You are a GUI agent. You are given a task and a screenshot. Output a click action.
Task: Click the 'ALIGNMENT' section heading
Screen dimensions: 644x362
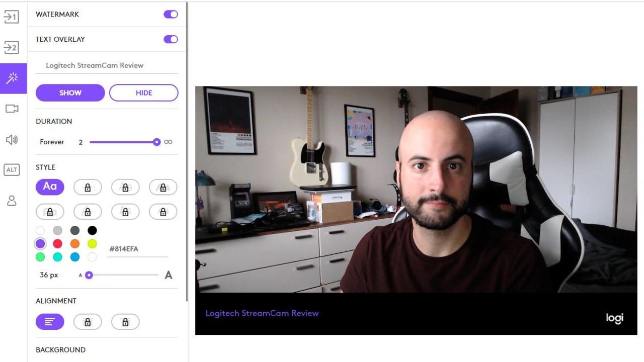point(56,301)
